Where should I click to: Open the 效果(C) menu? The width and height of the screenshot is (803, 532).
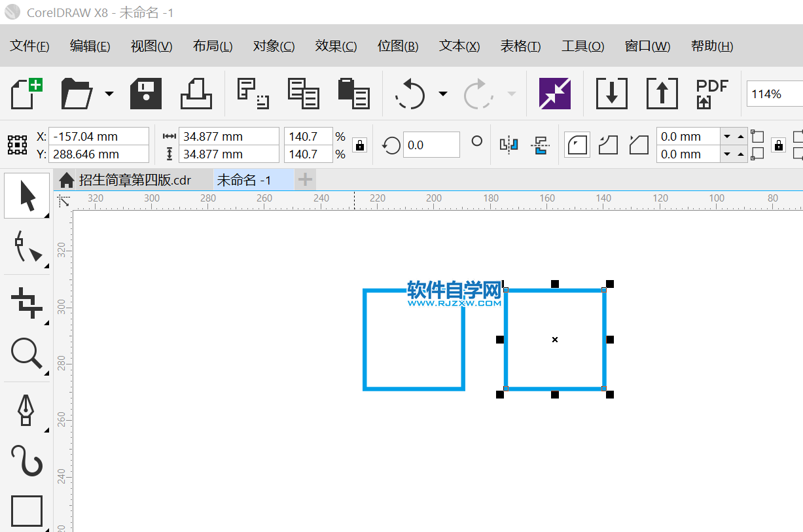point(336,46)
